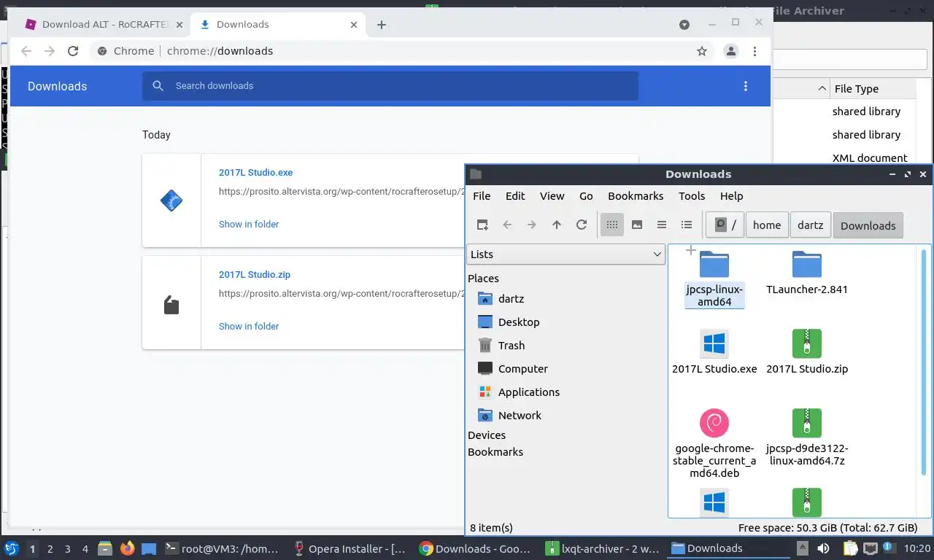Open the Edit menu in the file manager

[x=515, y=196]
